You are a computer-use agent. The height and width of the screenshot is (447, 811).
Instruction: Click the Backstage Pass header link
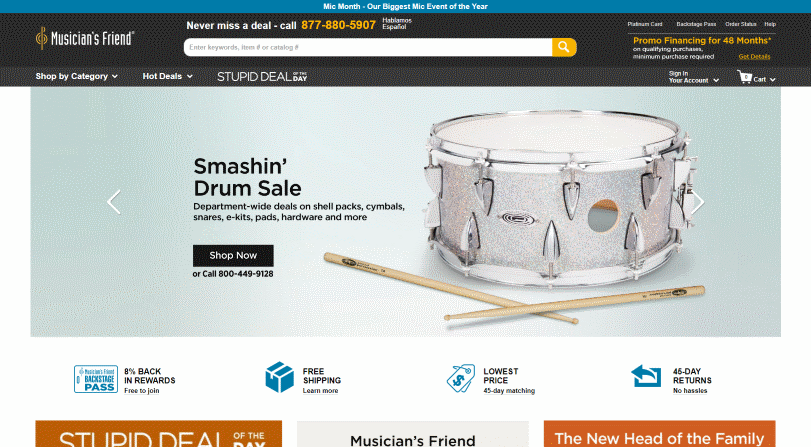(696, 24)
